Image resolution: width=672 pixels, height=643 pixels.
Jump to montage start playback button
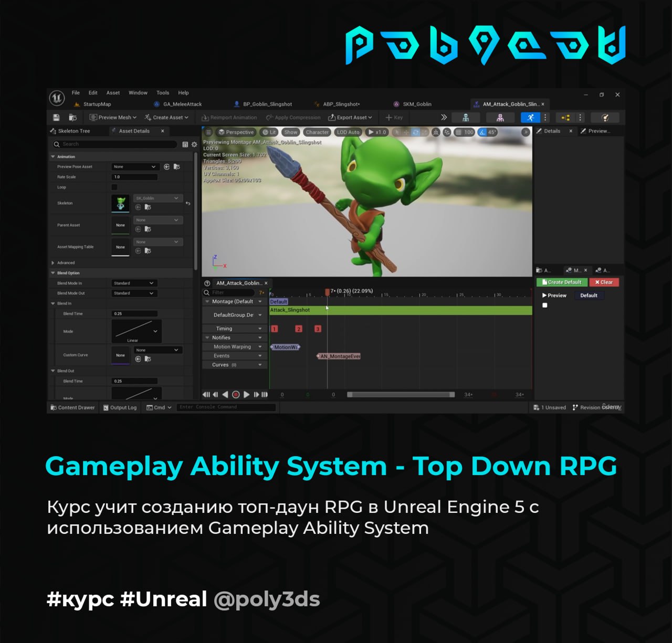[206, 395]
